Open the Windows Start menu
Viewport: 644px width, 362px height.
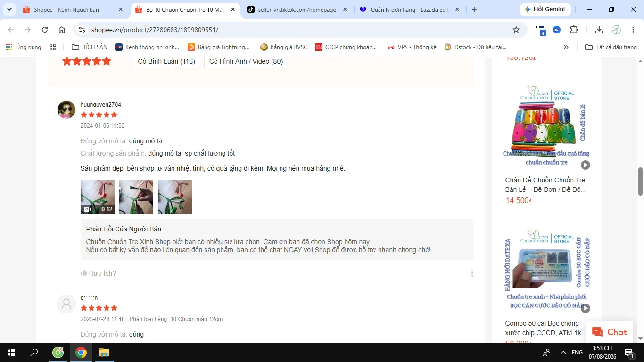(11, 353)
